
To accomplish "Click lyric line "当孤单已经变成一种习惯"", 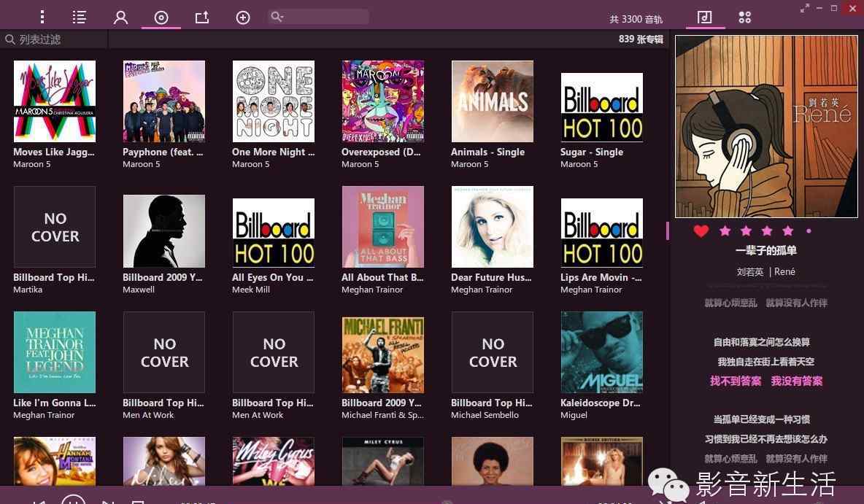I will pyautogui.click(x=762, y=419).
